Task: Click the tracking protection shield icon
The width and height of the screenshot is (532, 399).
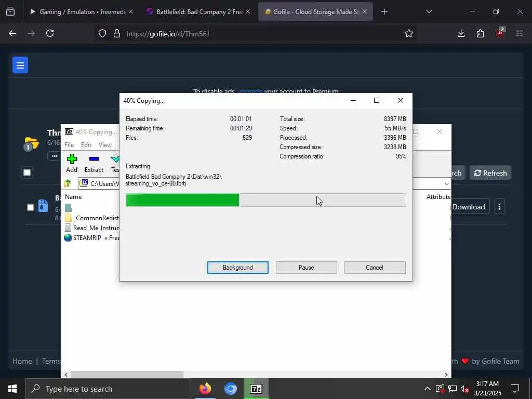Action: click(x=102, y=34)
